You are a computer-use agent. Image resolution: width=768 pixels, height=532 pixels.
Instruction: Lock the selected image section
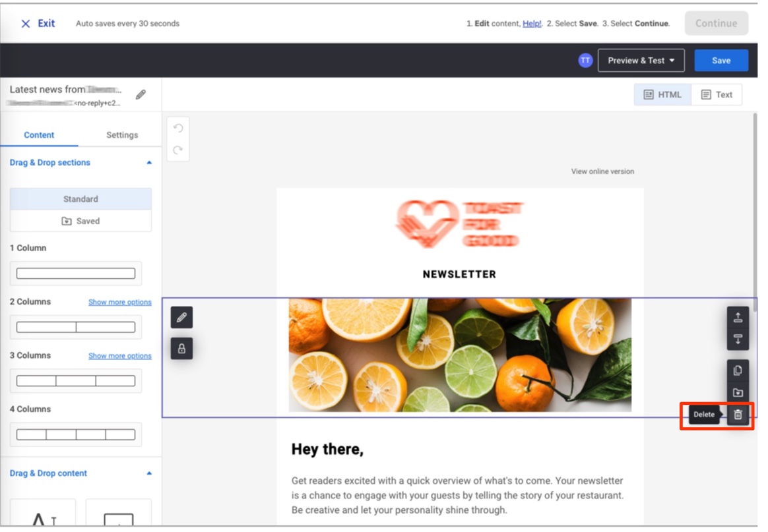(183, 349)
